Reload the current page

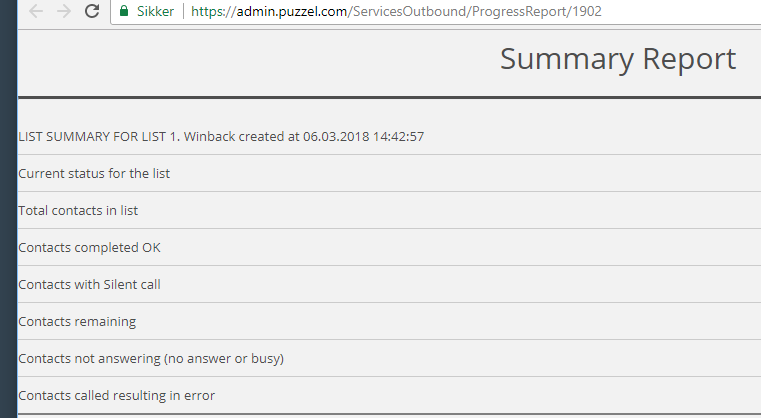[x=92, y=12]
